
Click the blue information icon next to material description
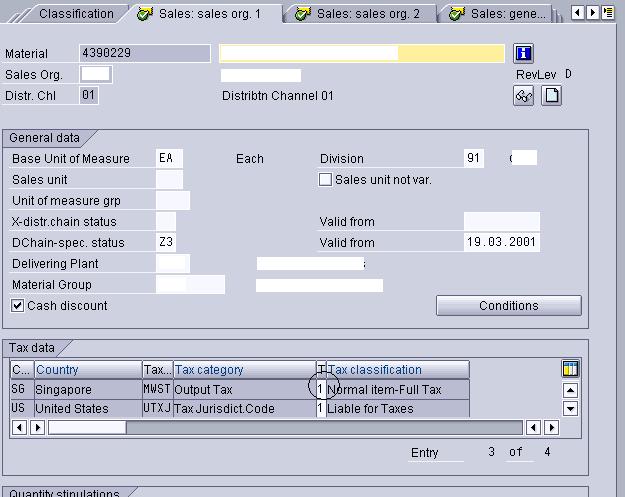pos(523,53)
